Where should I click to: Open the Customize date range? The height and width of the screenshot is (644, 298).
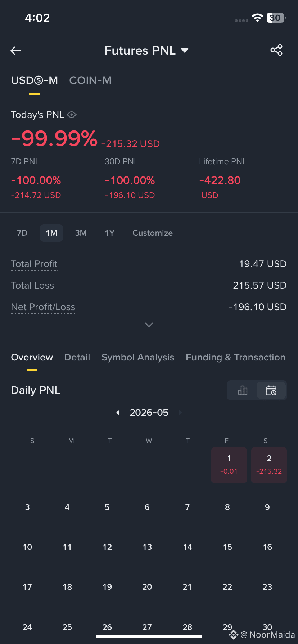click(153, 233)
